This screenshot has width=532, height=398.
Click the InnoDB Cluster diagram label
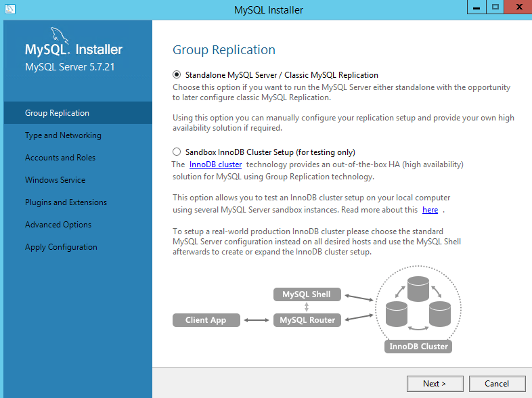pyautogui.click(x=418, y=347)
